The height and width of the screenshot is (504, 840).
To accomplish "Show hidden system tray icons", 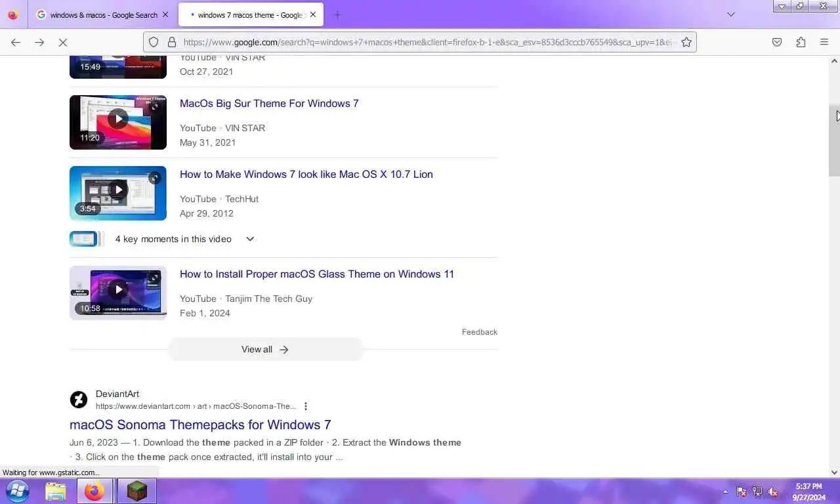I will click(725, 492).
